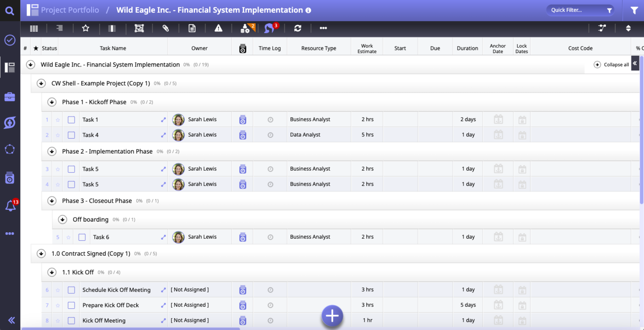
Task: Collapse the Off boarding group
Action: [63, 219]
